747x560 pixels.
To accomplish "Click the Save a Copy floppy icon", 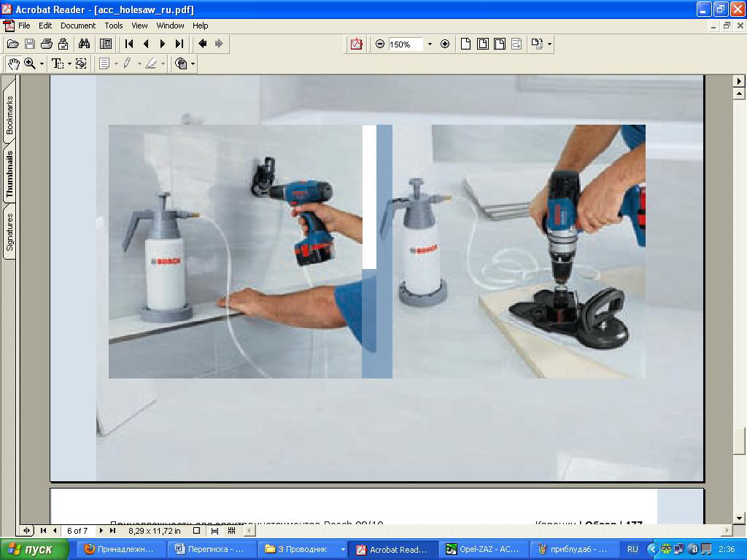I will [29, 44].
